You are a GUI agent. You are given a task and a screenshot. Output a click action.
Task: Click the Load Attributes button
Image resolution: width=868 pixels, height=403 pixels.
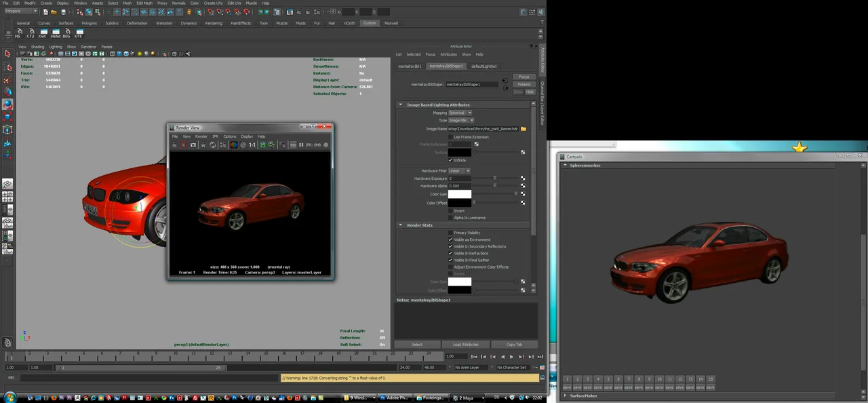tap(465, 345)
